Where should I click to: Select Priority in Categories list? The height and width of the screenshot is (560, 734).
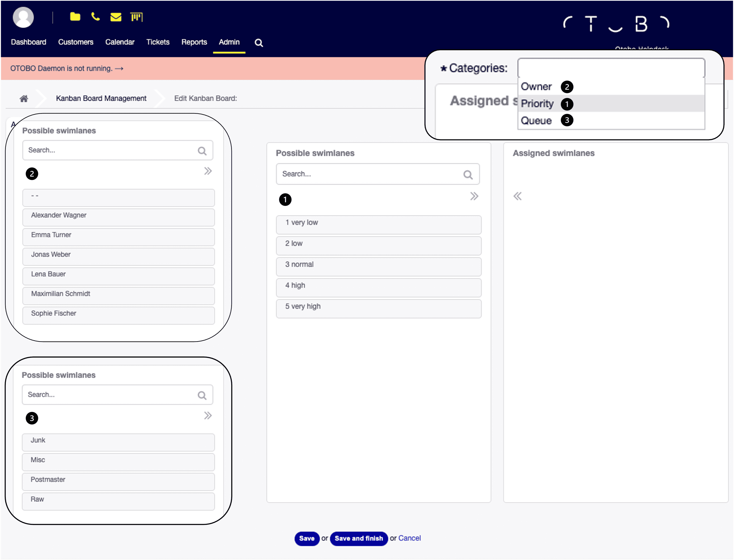coord(611,104)
